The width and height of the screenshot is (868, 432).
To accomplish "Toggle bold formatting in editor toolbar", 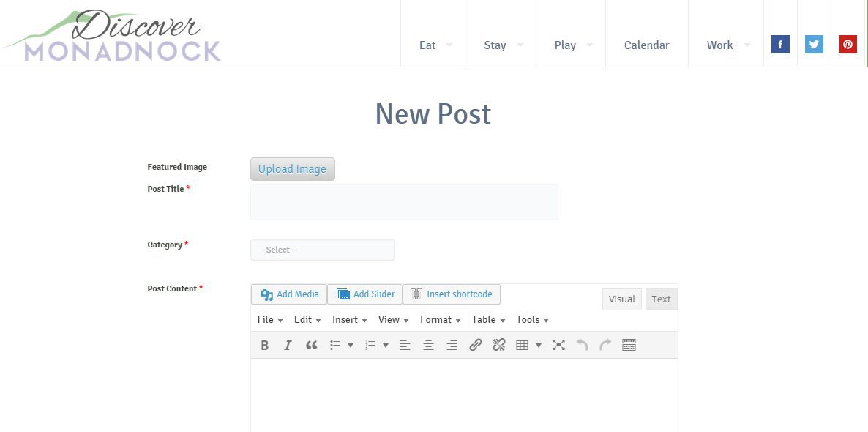I will (x=265, y=345).
